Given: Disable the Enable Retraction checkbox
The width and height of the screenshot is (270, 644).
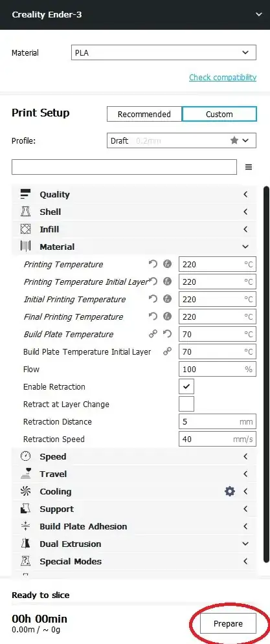Looking at the screenshot, I should (x=186, y=386).
